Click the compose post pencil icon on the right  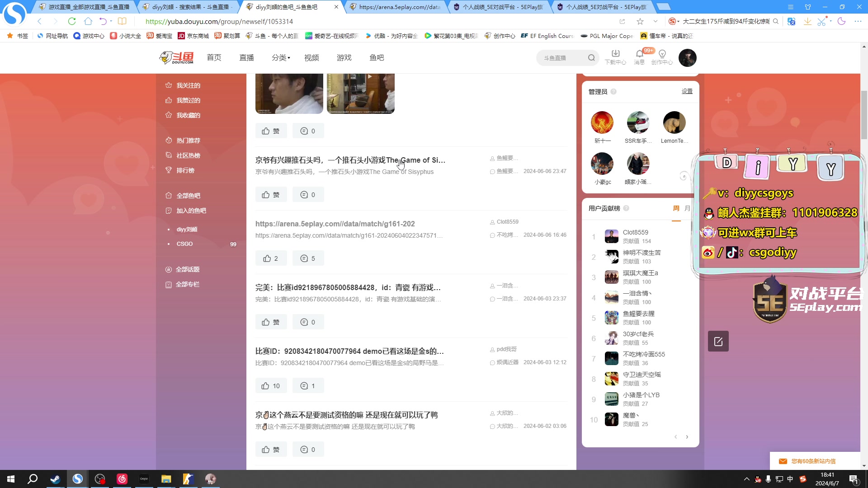718,341
